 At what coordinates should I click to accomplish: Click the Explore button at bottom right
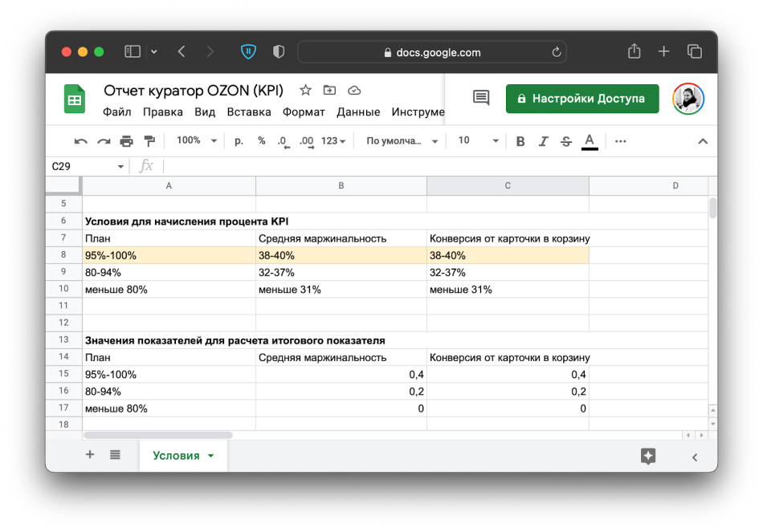click(648, 456)
